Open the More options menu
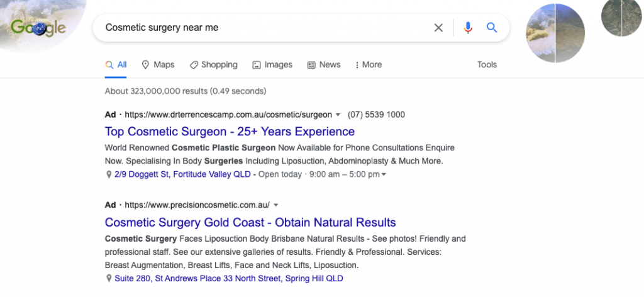Viewport: 644px width, 297px height. [x=369, y=65]
